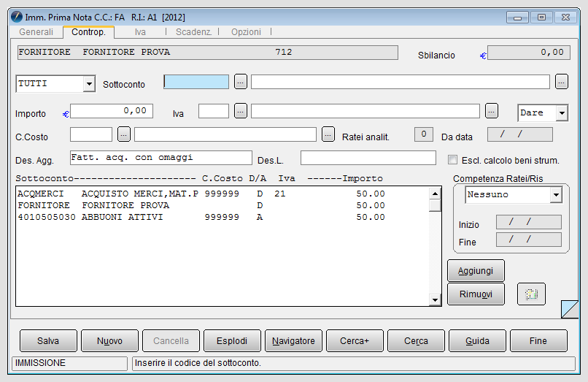Image resolution: width=588 pixels, height=382 pixels.
Task: Open the TUTTI dropdown
Action: coord(89,84)
